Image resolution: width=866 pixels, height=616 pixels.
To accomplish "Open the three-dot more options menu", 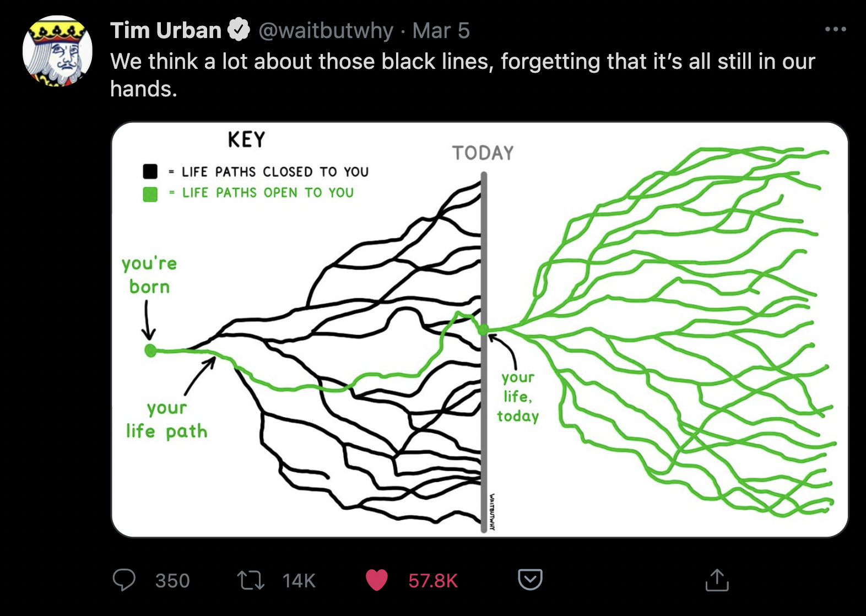I will click(x=835, y=29).
